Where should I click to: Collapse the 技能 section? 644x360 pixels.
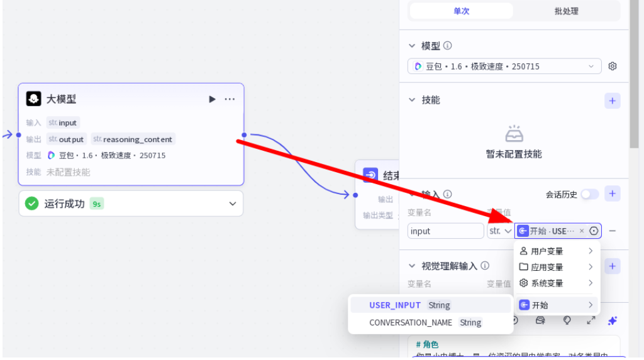point(412,100)
